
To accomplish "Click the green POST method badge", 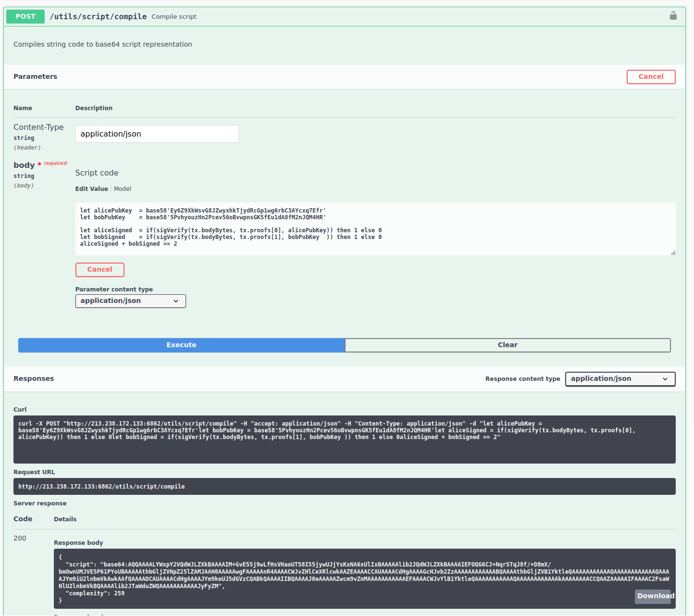I will 25,16.
